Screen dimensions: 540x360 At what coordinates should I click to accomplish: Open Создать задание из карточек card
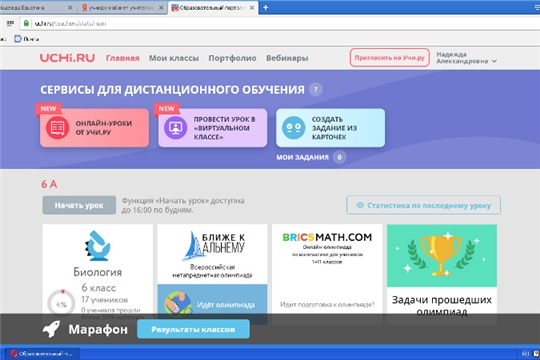[x=331, y=128]
